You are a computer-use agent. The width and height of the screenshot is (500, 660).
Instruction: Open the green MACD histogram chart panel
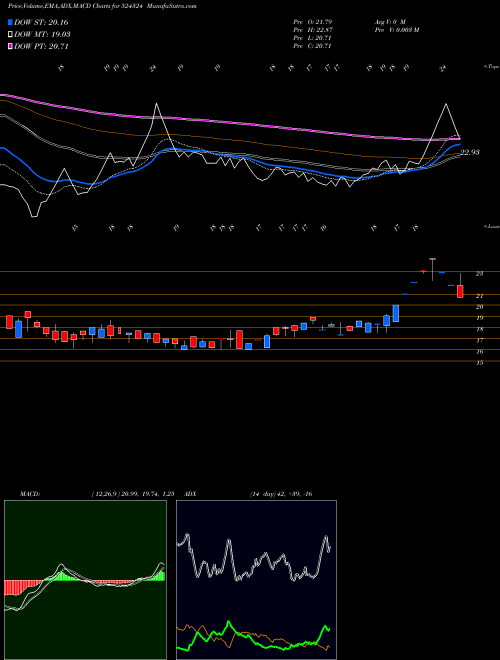tap(85, 580)
